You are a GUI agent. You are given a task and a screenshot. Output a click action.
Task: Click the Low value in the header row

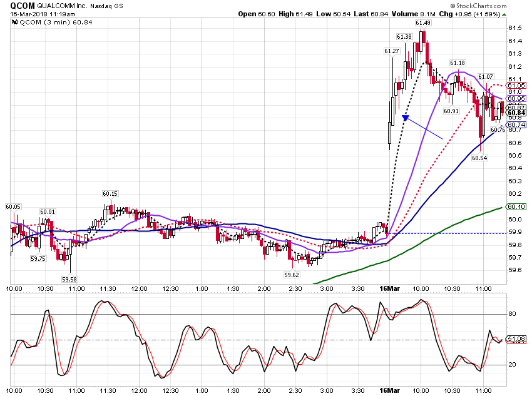(x=333, y=14)
